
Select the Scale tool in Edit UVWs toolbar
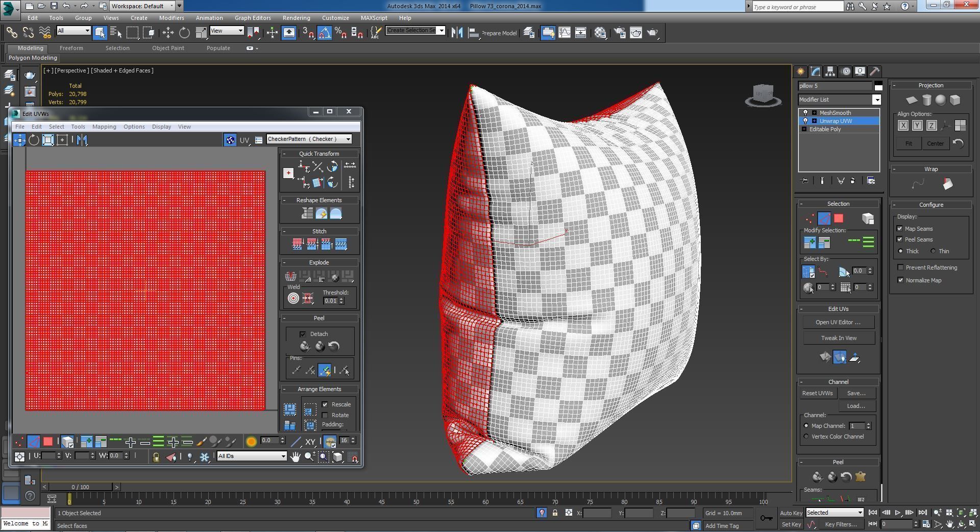point(48,140)
